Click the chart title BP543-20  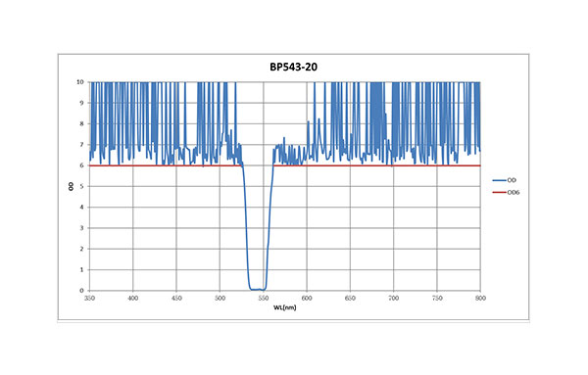[x=293, y=67]
